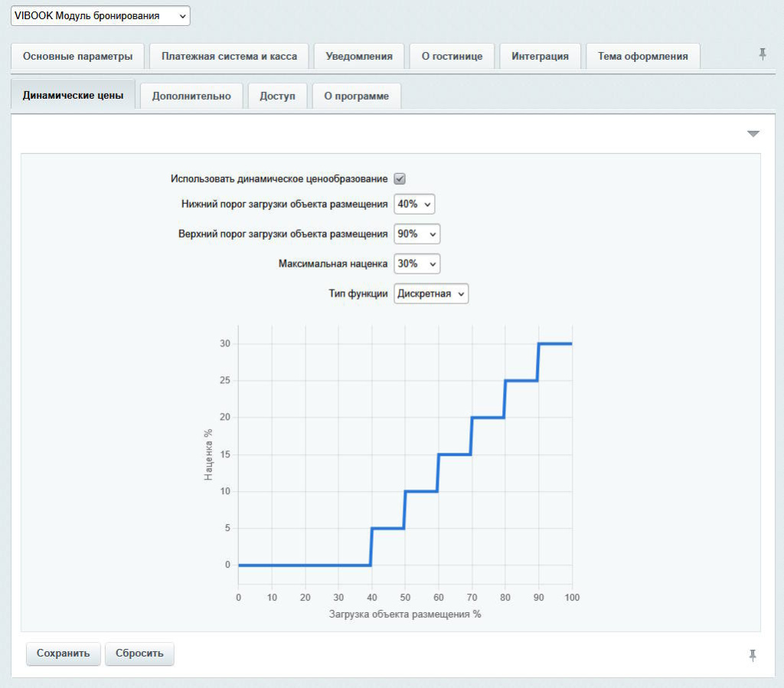784x688 pixels.
Task: Go to the Доступ tab
Action: pos(277,96)
